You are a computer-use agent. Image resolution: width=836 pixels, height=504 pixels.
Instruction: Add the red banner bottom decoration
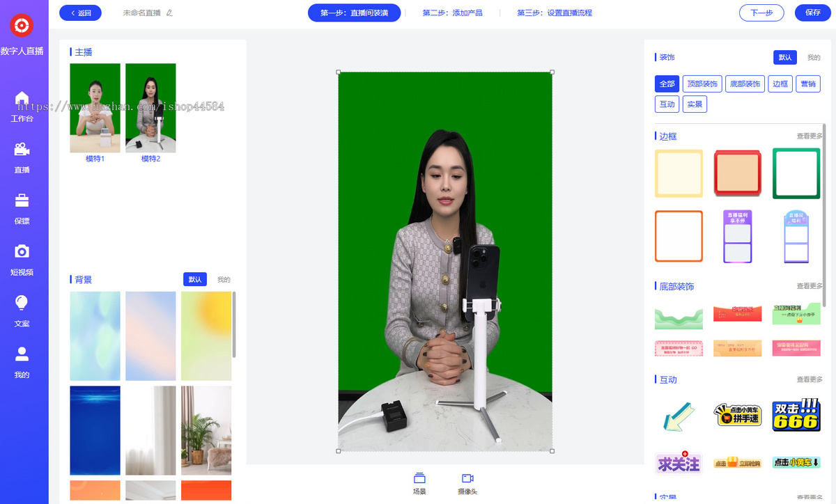point(737,314)
